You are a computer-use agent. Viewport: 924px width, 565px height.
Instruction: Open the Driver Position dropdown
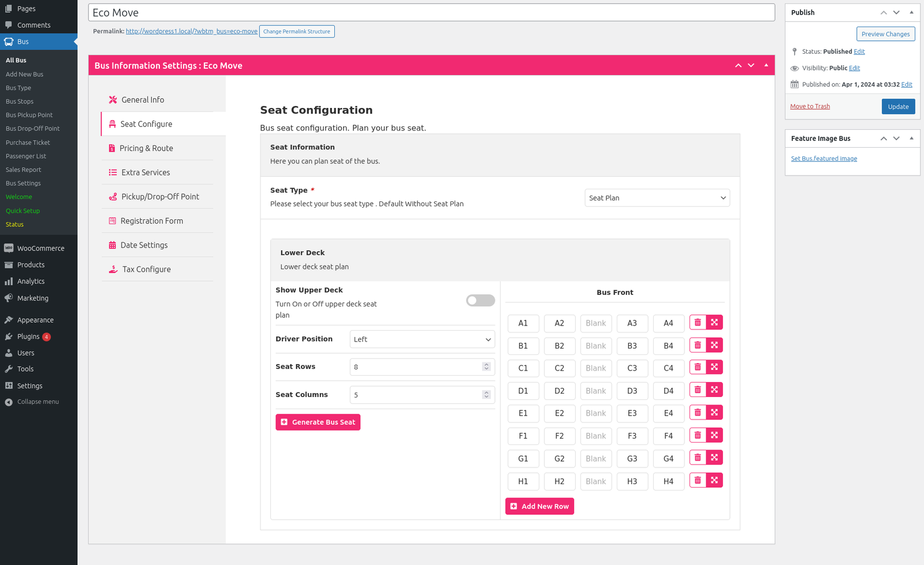coord(422,339)
